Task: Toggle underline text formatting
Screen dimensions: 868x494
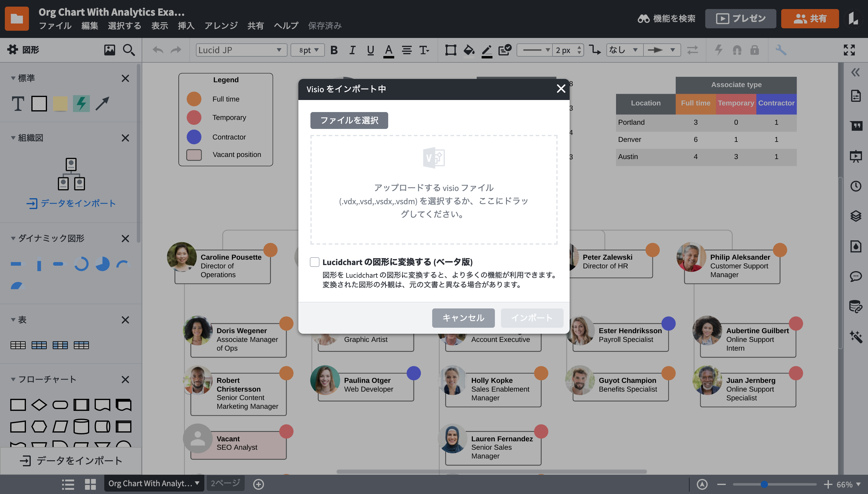Action: pos(370,50)
